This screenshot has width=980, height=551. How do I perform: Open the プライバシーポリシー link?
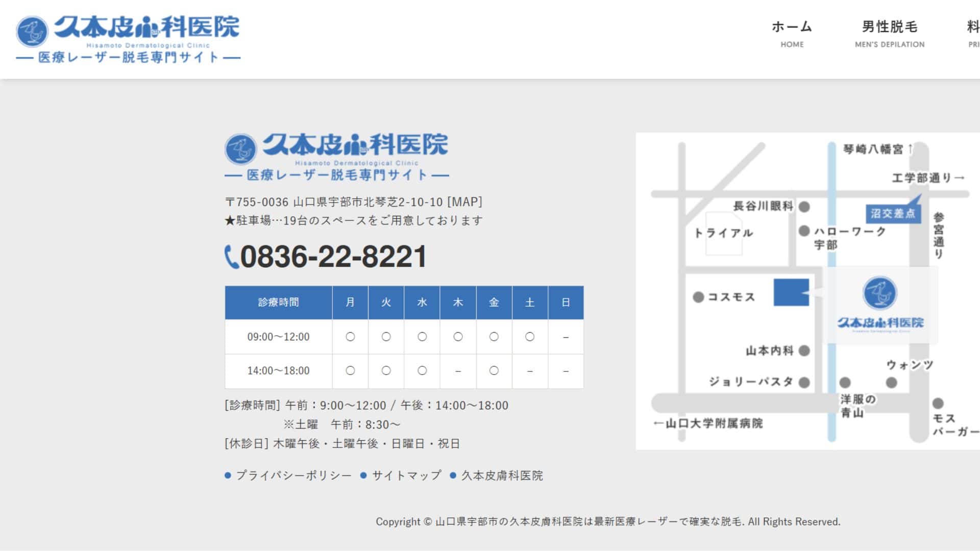pyautogui.click(x=293, y=475)
